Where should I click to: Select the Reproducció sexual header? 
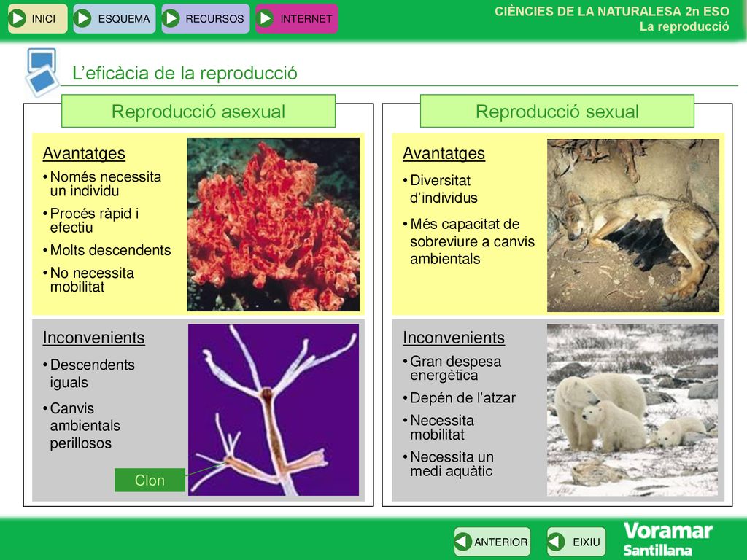click(557, 111)
